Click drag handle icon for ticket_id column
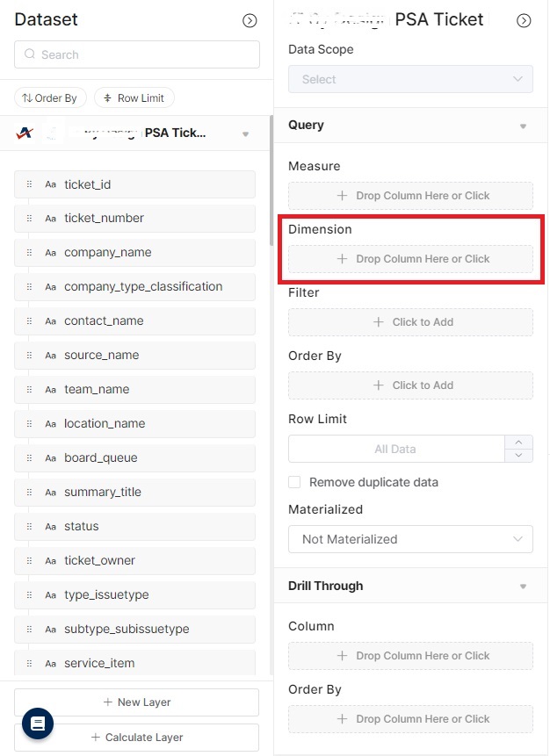550x756 pixels. (29, 184)
